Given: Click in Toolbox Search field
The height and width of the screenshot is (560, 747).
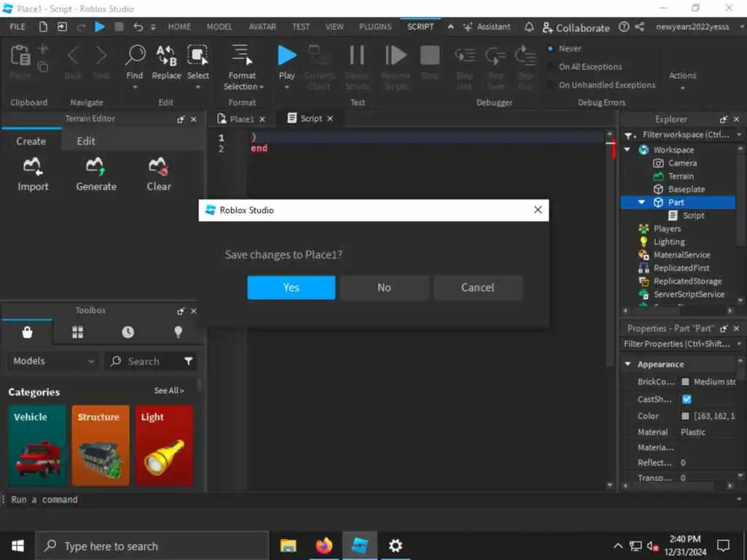Looking at the screenshot, I should click(x=143, y=362).
